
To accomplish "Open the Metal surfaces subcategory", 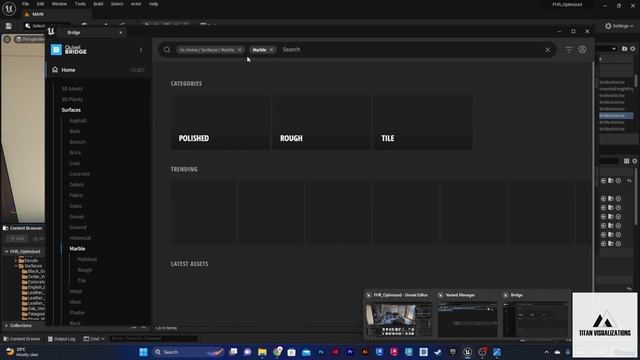I will 76,291.
